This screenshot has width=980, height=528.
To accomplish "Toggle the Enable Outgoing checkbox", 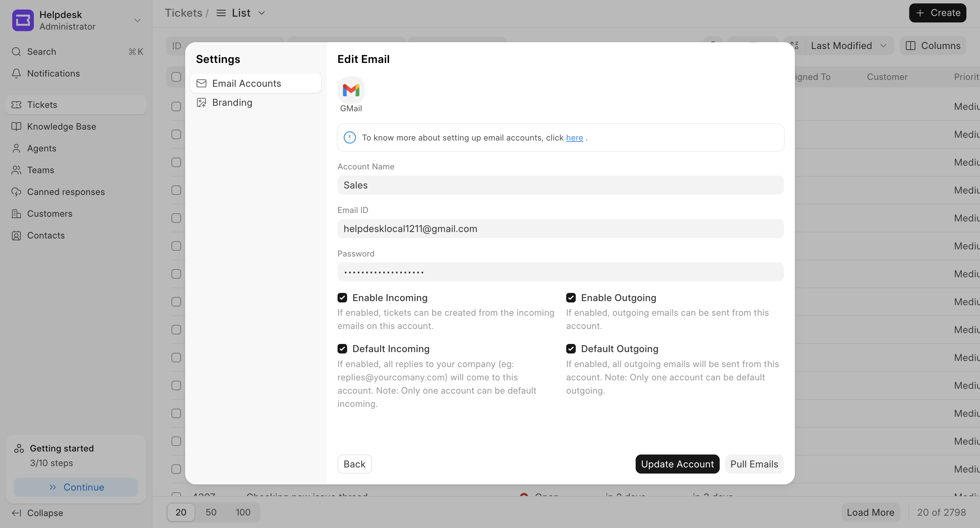I will [x=571, y=297].
